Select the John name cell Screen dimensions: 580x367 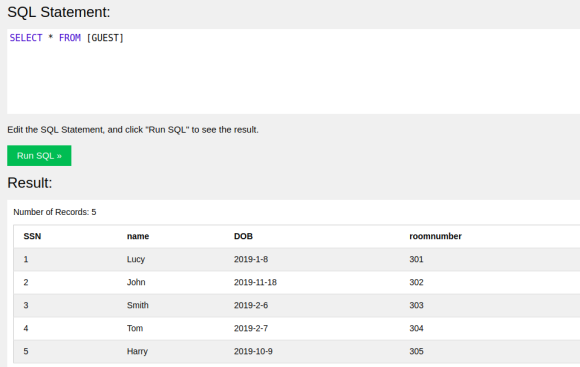(x=136, y=282)
